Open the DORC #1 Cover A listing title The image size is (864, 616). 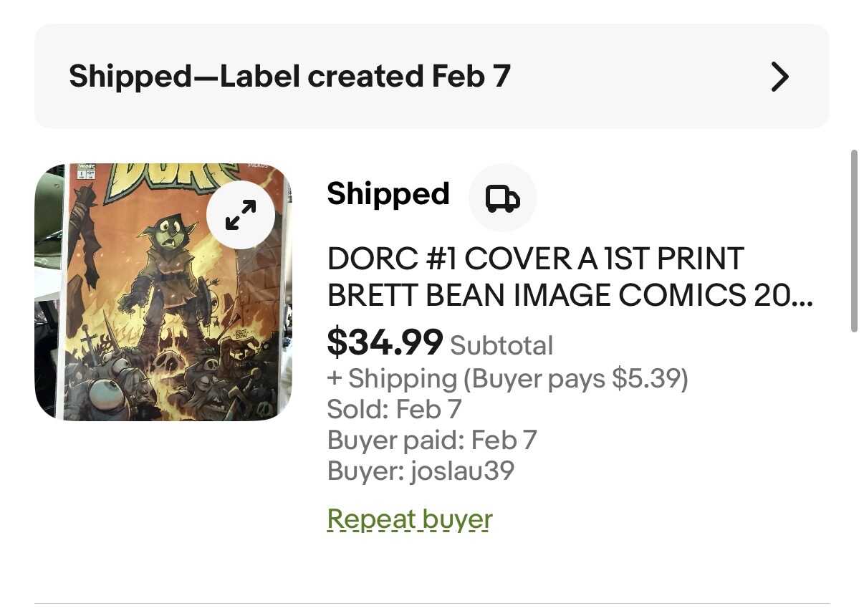570,277
